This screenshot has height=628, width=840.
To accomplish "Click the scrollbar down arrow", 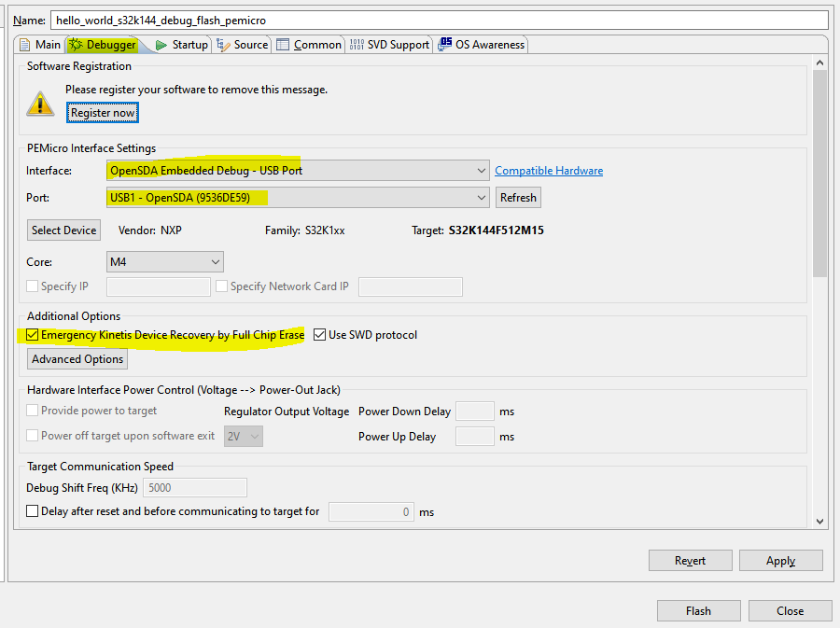I will tap(820, 521).
